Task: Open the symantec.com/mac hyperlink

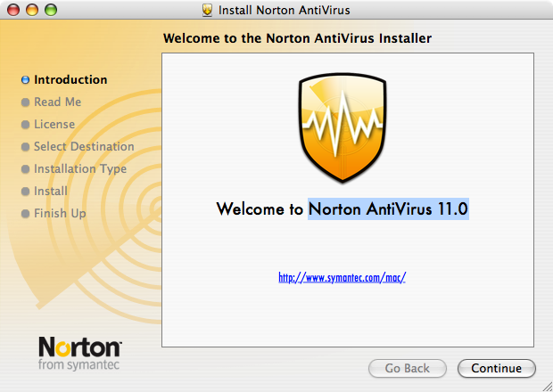Action: point(343,278)
